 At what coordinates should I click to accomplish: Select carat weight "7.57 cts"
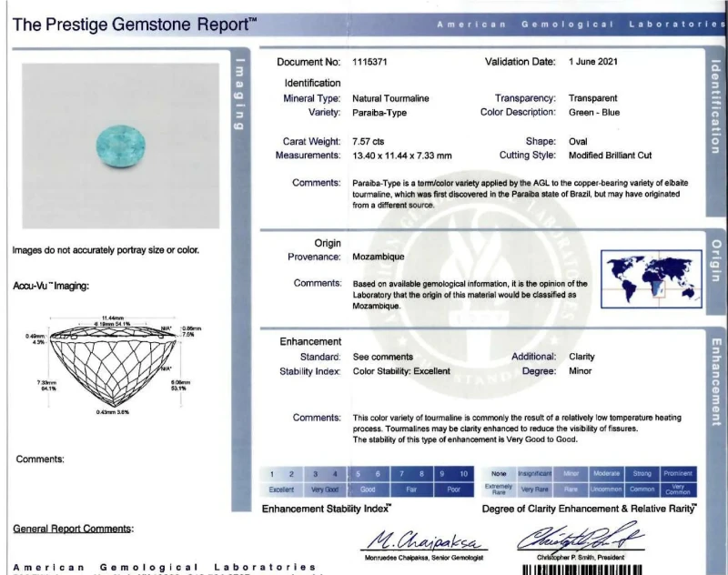pyautogui.click(x=369, y=142)
